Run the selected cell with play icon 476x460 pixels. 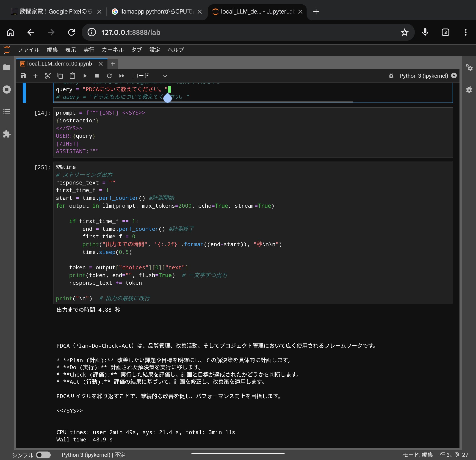pos(85,76)
